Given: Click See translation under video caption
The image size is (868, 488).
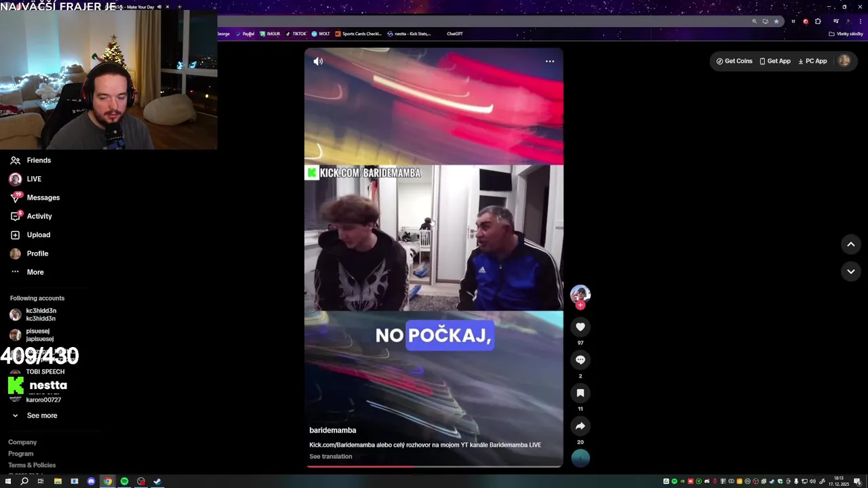Looking at the screenshot, I should pyautogui.click(x=331, y=456).
